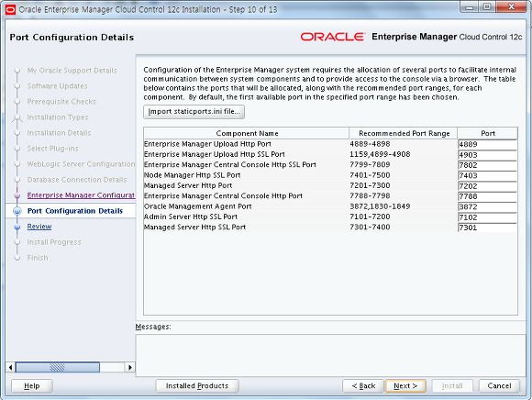Image resolution: width=532 pixels, height=400 pixels.
Task: Click the Prerequisite Checks step
Action: pyautogui.click(x=61, y=102)
